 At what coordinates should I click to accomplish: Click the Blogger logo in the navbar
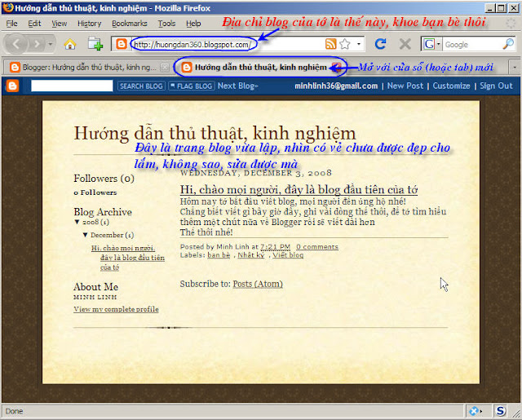pos(12,86)
